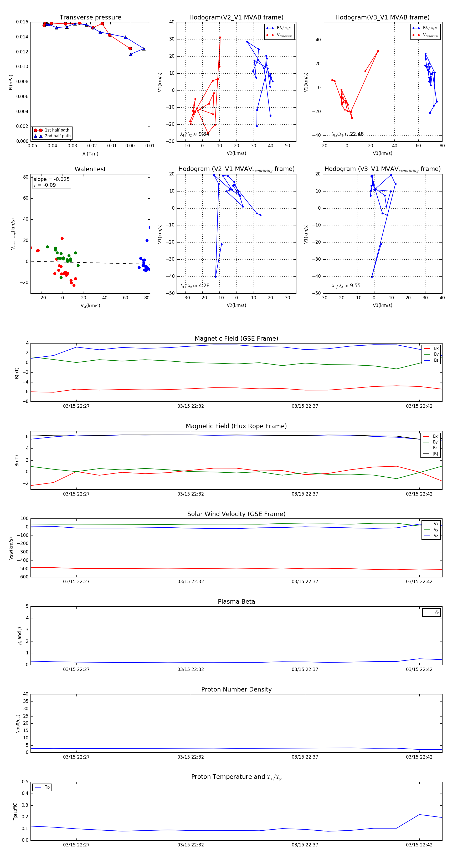This screenshot has width=473, height=868.
Task: Click '03/15 22:42' tick under temperature panel
Action: [419, 845]
